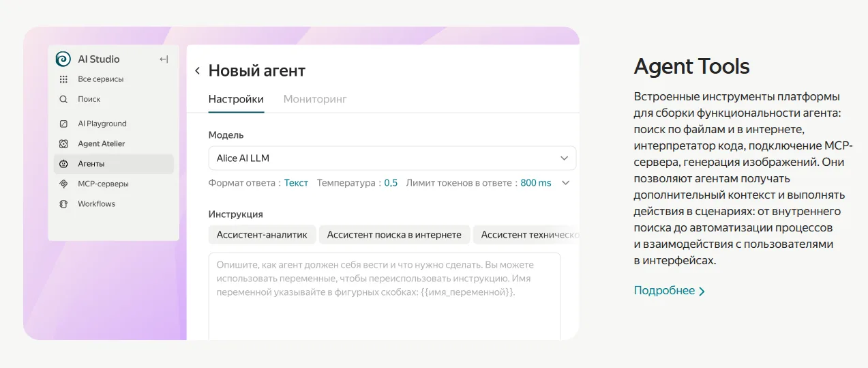Click the Agent Tools heading
868x368 pixels.
pyautogui.click(x=691, y=66)
